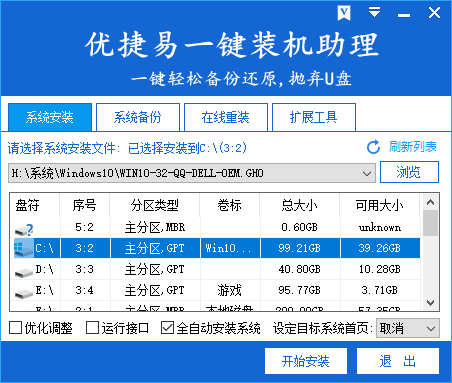Click the 95.77GB total size cell
This screenshot has width=452, height=383.
[x=300, y=290]
